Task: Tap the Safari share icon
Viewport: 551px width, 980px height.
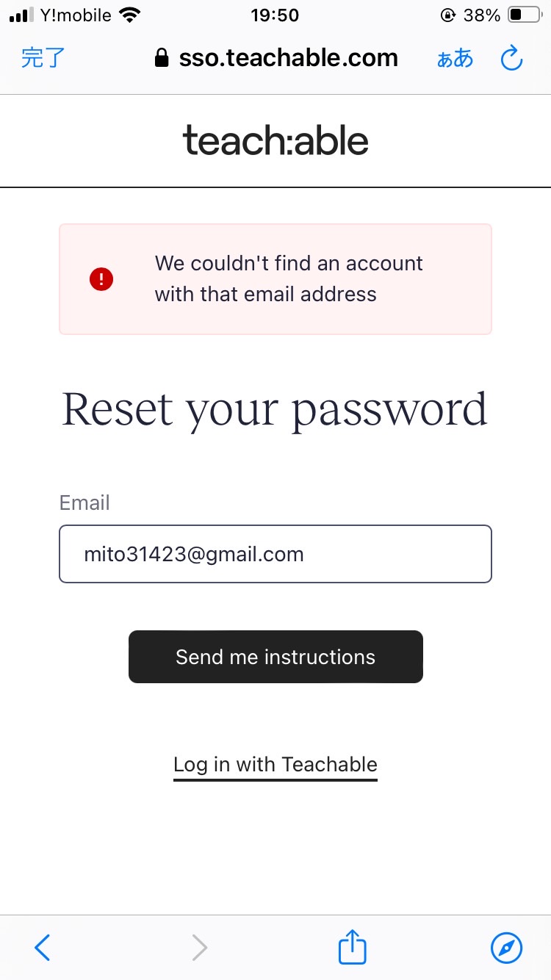Action: pos(352,947)
